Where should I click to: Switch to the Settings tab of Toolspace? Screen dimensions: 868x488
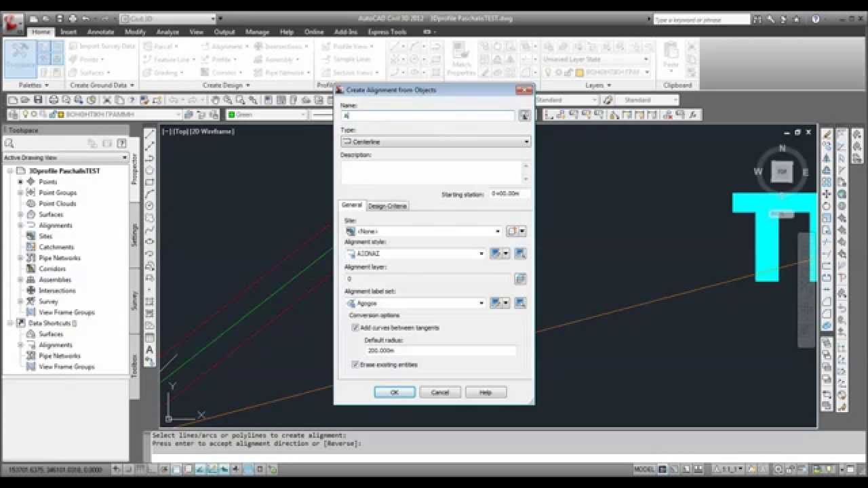coord(134,235)
